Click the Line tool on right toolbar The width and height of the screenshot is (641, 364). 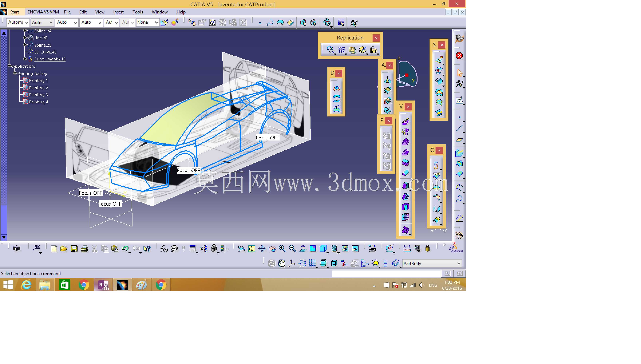459,128
